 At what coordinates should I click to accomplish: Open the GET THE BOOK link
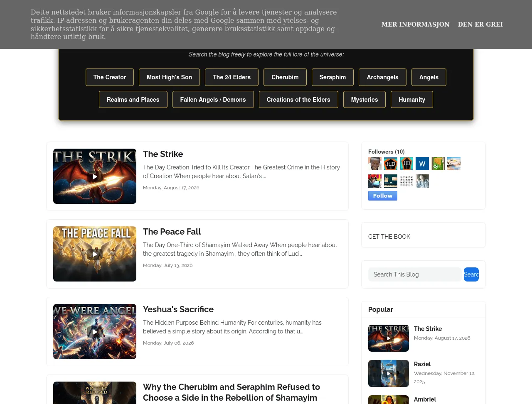[x=389, y=237]
